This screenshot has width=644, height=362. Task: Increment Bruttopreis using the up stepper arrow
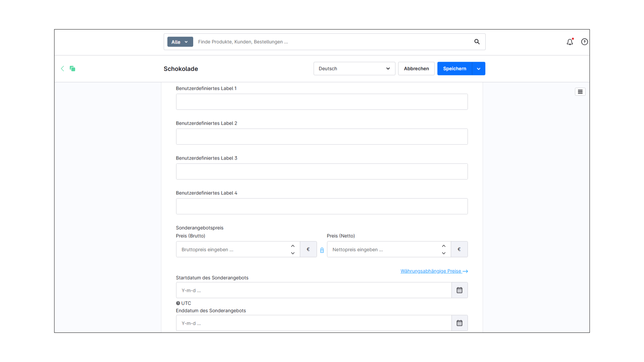click(292, 246)
